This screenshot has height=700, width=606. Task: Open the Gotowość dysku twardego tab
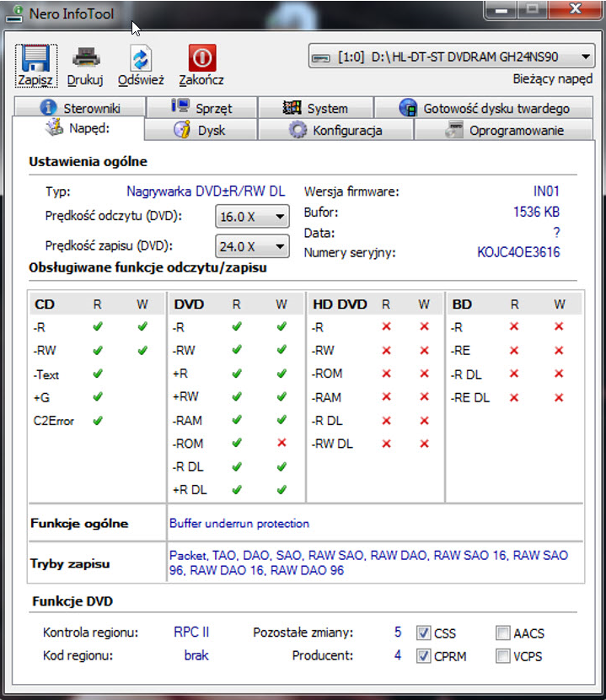coord(484,108)
